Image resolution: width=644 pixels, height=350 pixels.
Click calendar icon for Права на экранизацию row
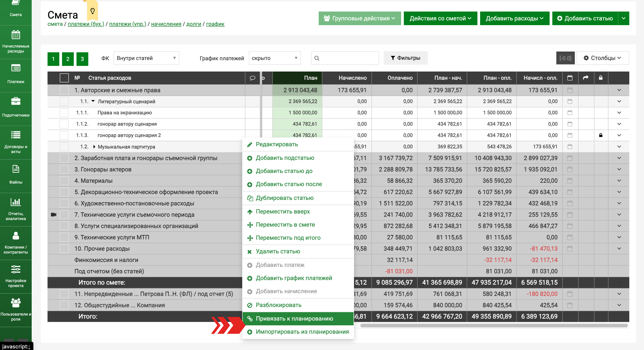[x=570, y=113]
